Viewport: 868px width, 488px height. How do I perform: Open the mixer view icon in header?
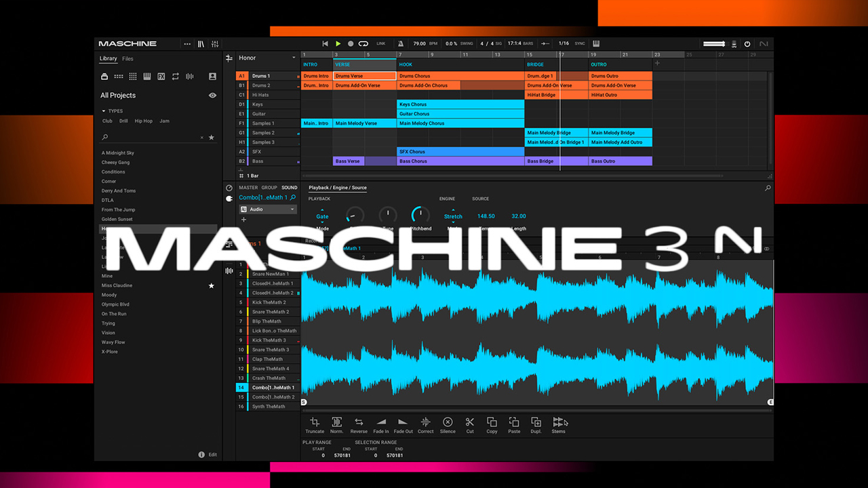tap(215, 44)
